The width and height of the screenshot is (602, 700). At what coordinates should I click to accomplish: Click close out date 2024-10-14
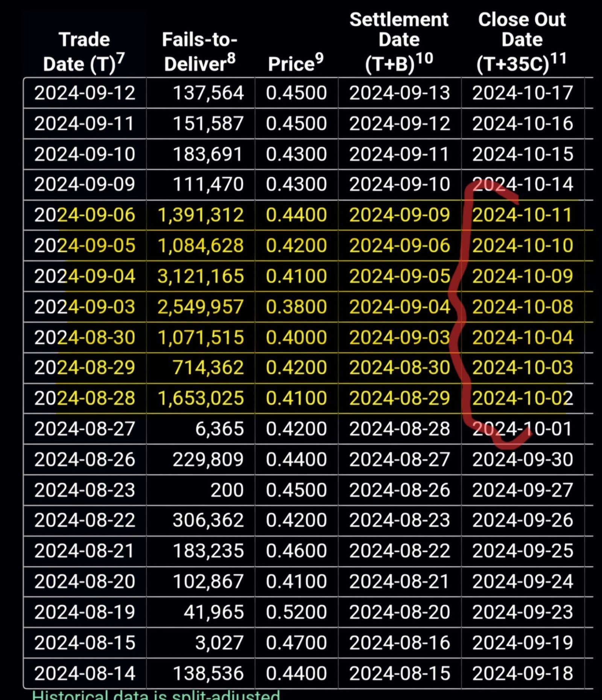[x=523, y=185]
